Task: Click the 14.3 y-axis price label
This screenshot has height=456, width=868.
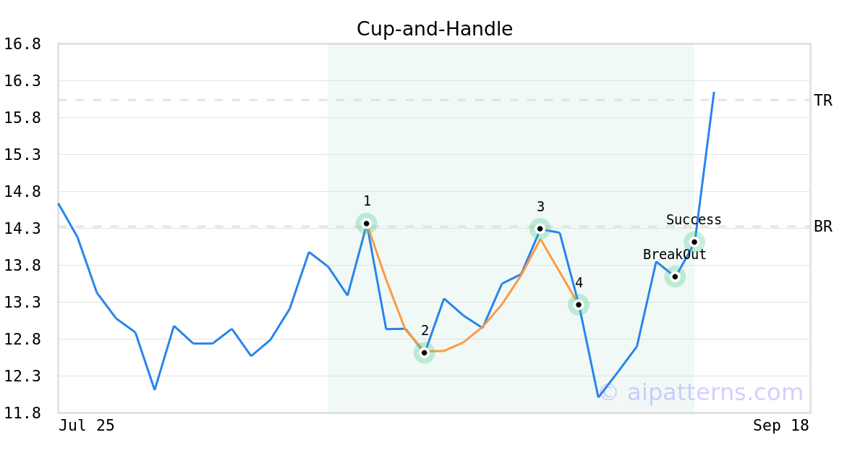Action: pyautogui.click(x=22, y=229)
